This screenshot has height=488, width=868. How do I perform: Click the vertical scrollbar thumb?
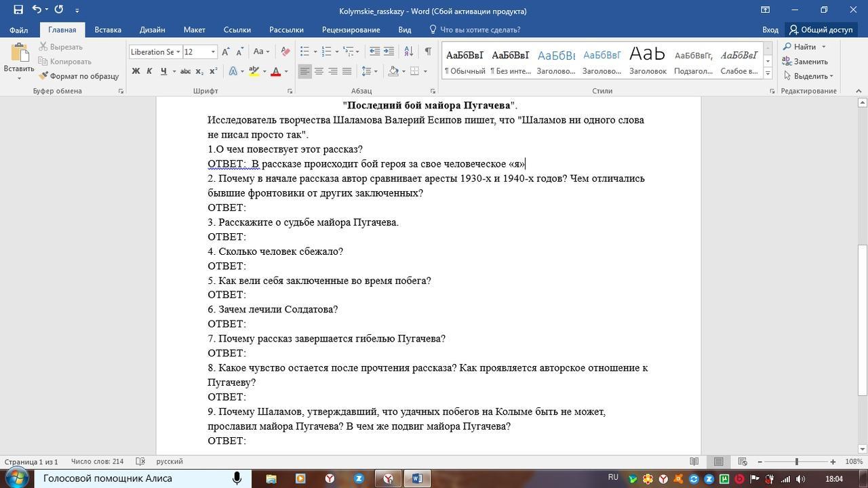click(x=863, y=320)
